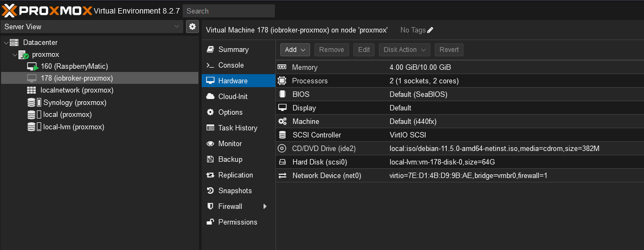Click the Proxmox logo in header
The width and height of the screenshot is (644, 250).
(x=47, y=10)
